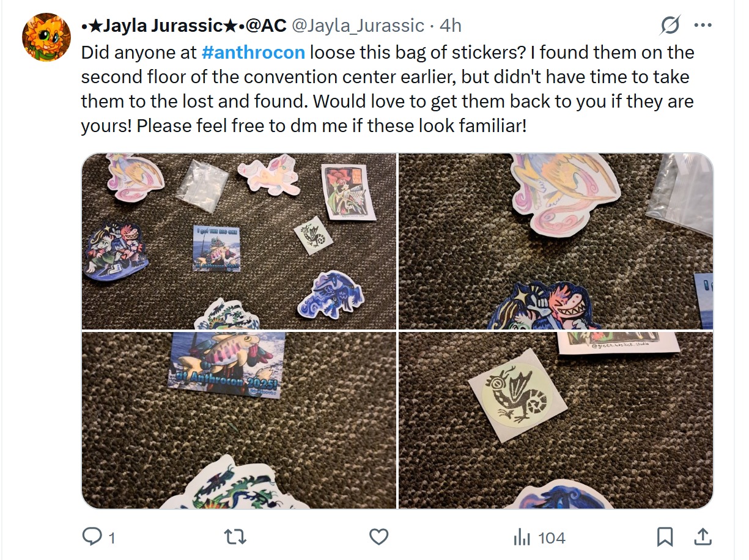
Task: Click the Grok explain-post icon
Action: [x=670, y=26]
